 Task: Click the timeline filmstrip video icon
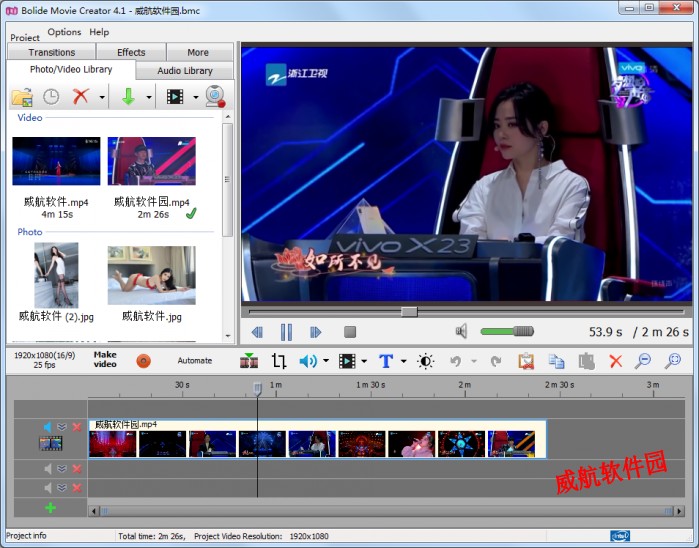point(347,361)
